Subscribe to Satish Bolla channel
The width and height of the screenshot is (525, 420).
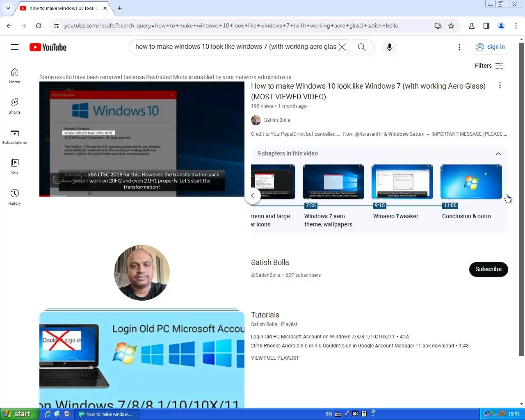coord(488,269)
